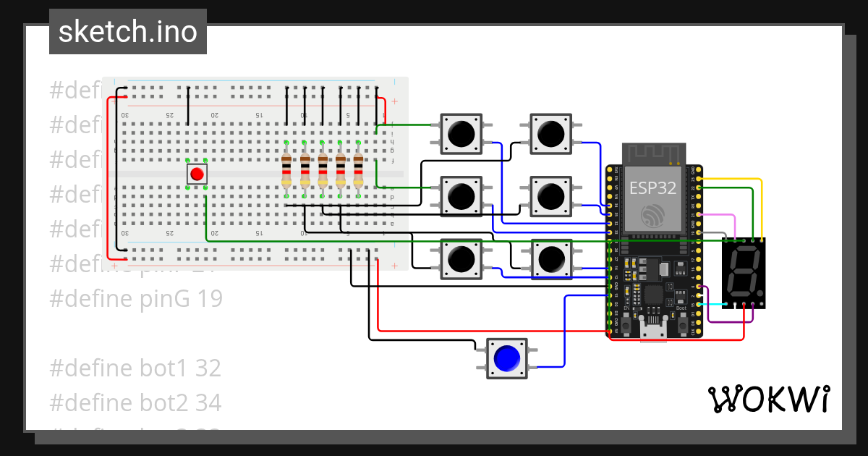Click the middle-left gray pushbutton

(461, 195)
